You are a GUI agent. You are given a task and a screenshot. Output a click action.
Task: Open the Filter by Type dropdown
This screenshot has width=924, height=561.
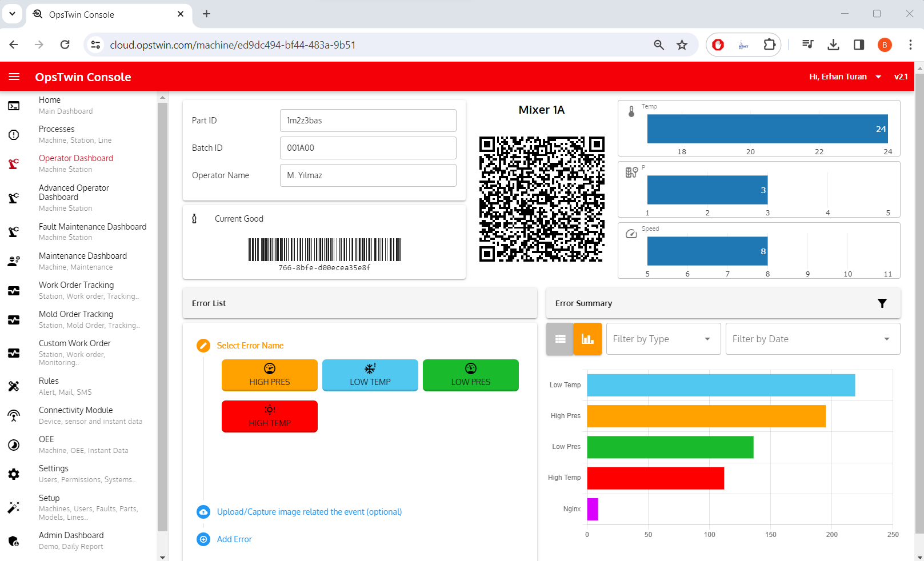point(662,338)
